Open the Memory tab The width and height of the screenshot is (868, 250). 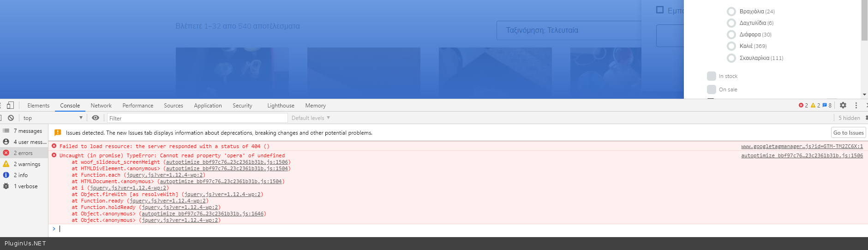(315, 106)
